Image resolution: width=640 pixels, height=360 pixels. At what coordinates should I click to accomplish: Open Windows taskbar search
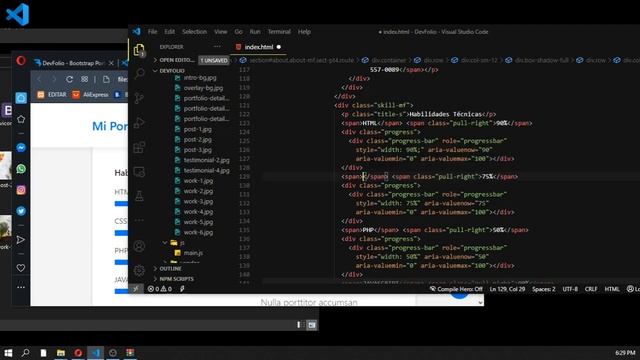[26, 353]
